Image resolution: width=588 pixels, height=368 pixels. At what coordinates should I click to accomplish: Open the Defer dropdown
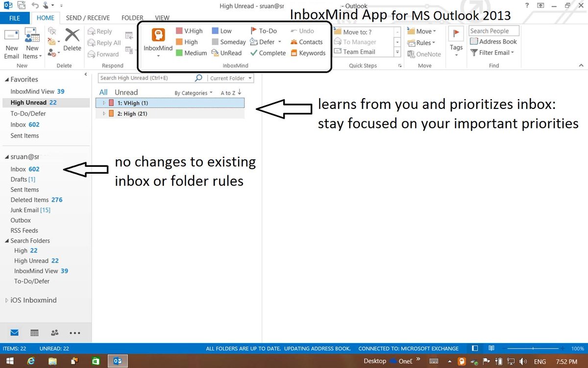(x=266, y=42)
